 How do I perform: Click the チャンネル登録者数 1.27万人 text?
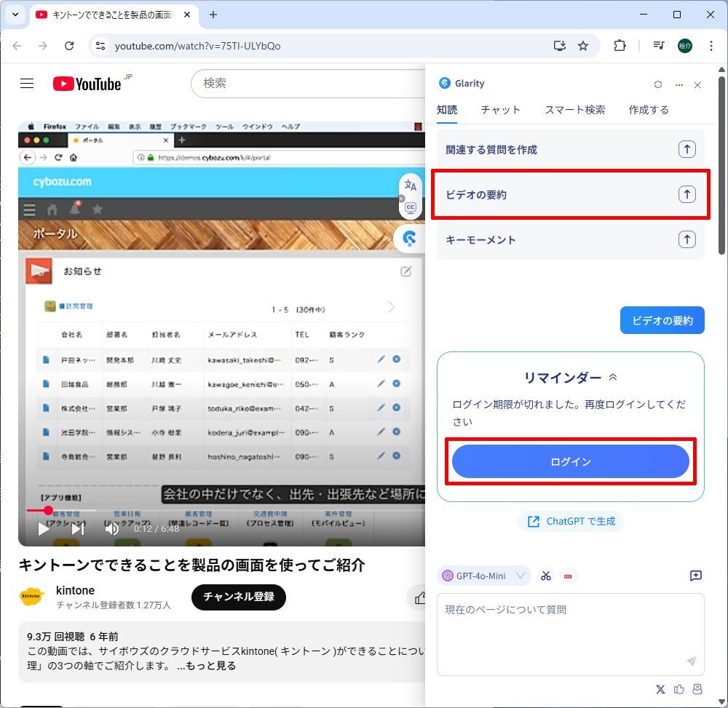click(x=114, y=605)
